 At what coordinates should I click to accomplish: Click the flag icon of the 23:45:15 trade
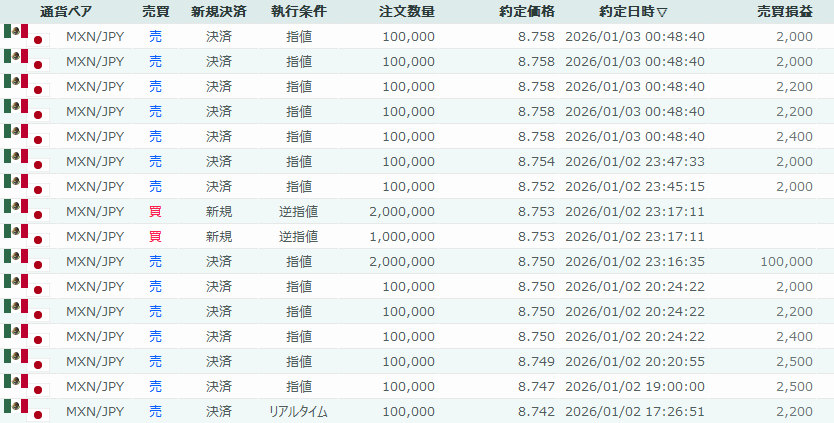pos(26,186)
